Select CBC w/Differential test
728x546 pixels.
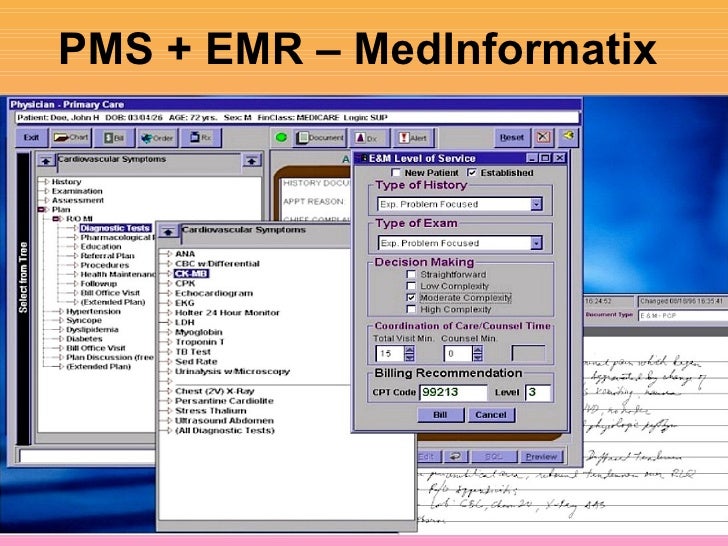pyautogui.click(x=217, y=264)
